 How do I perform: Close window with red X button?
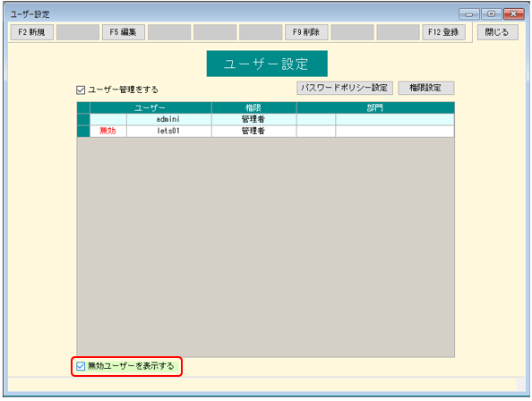point(514,14)
